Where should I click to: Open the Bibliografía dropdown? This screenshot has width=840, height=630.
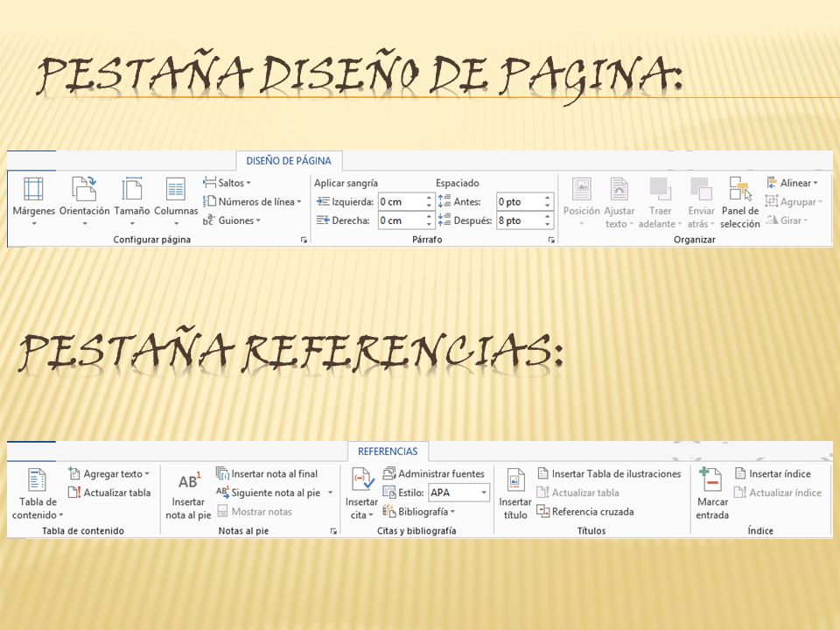point(419,512)
